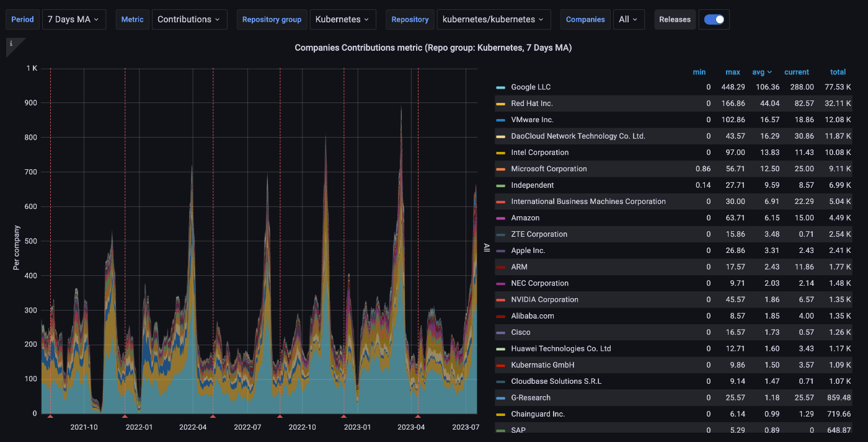Viewport: 868px width, 442px height.
Task: Open the Repository group Kubernetes dropdown
Action: coord(342,19)
